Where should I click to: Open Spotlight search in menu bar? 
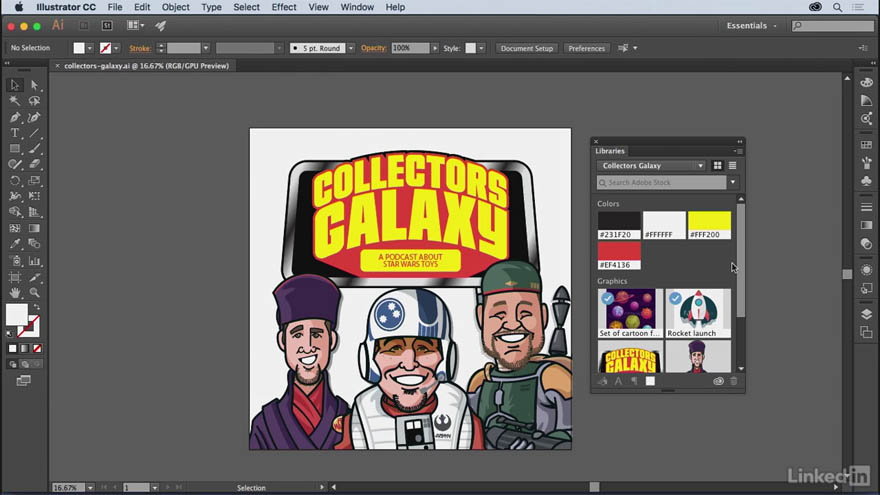click(837, 7)
